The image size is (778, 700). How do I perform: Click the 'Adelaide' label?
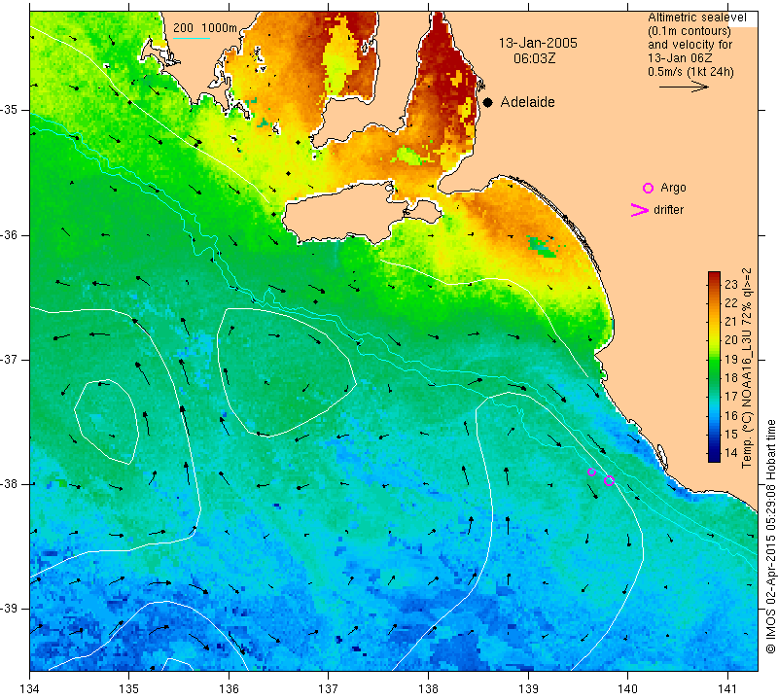click(x=527, y=102)
